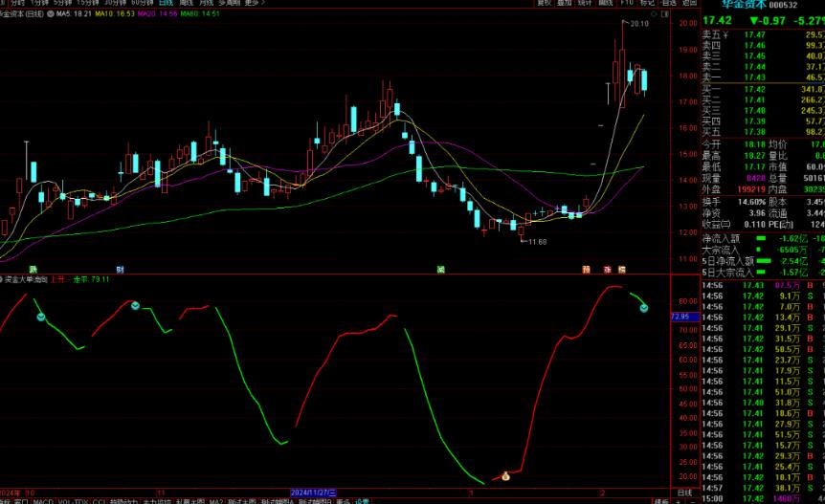
Task: Click teal signal icon on first green decline
Action: coord(41,317)
